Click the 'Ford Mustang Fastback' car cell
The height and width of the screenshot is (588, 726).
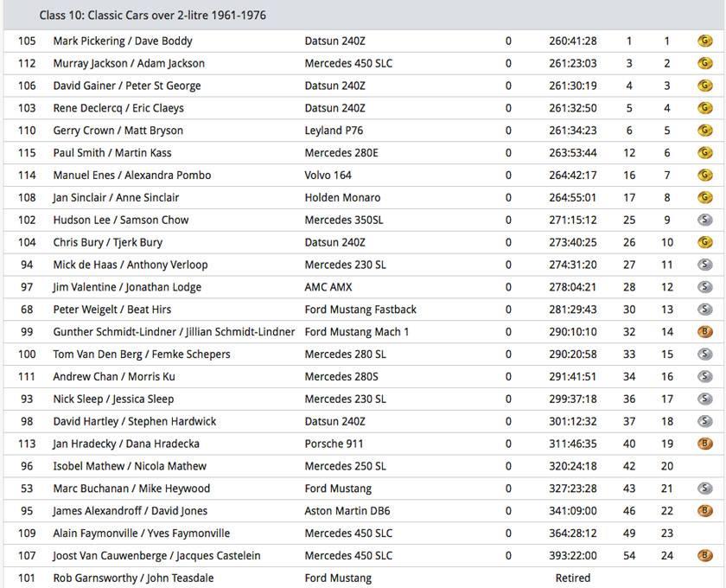pyautogui.click(x=360, y=310)
